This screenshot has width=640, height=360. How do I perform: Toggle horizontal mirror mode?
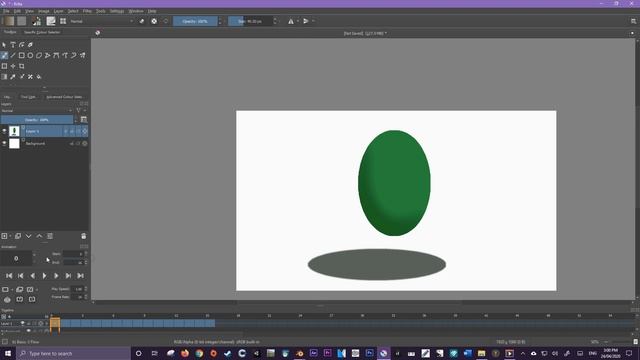291,21
